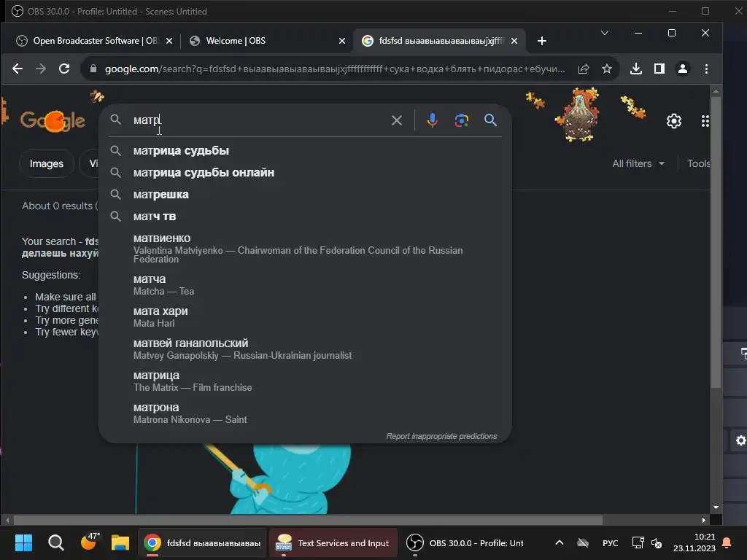Choose the suggestion матрица судьбы
This screenshot has height=560, width=747.
(305, 150)
